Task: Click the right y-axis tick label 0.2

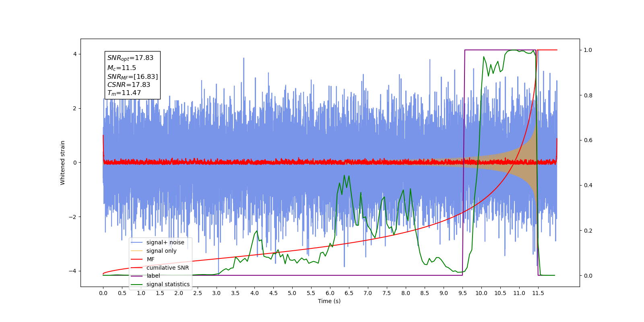Action: pos(588,231)
